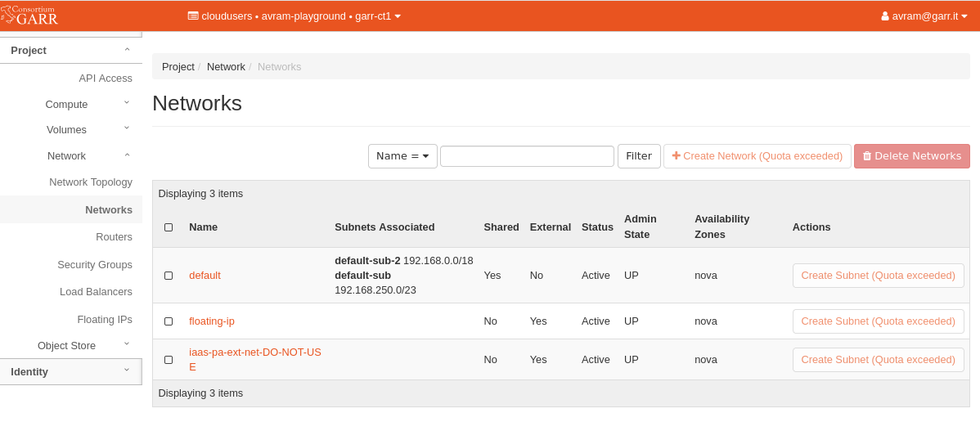Viewport: 980px width, 422px height.
Task: Click the External column header
Action: (550, 227)
